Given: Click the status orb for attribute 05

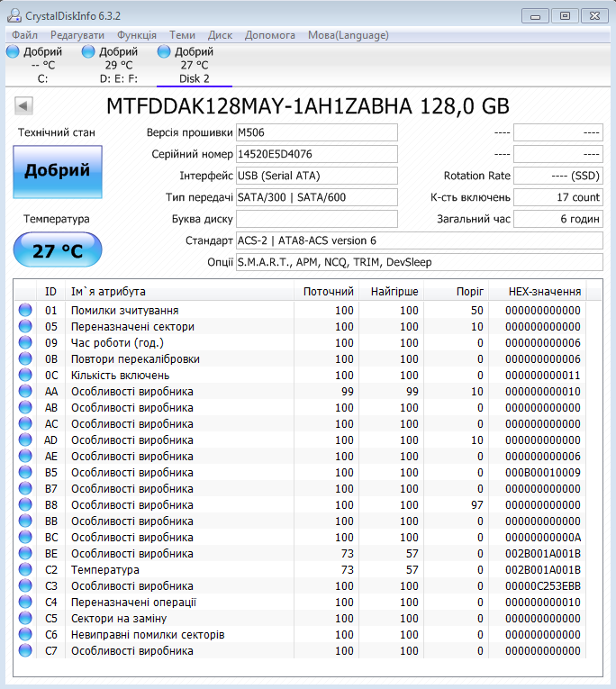Looking at the screenshot, I should coord(25,326).
